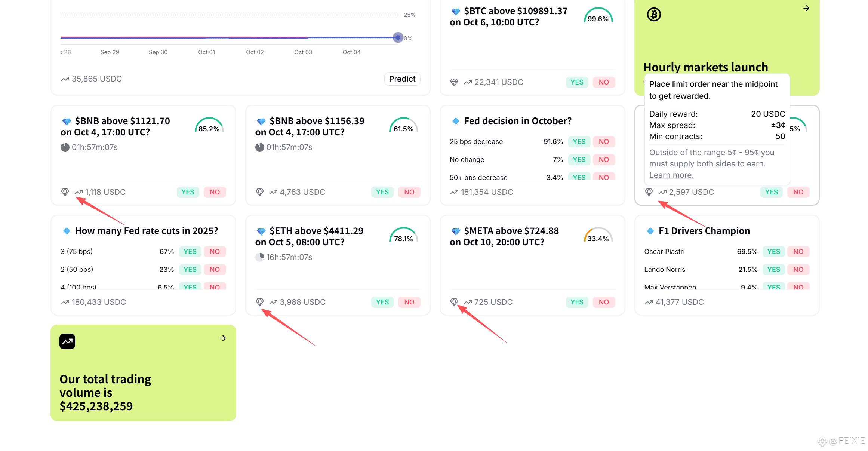868x451 pixels.
Task: Choose NO for the 25 bps decrease outcome
Action: 604,142
